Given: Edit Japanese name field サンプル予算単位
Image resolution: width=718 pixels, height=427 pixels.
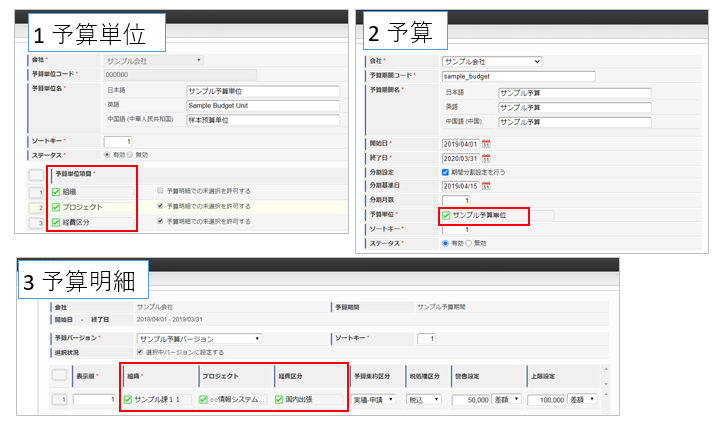Looking at the screenshot, I should pos(263,91).
